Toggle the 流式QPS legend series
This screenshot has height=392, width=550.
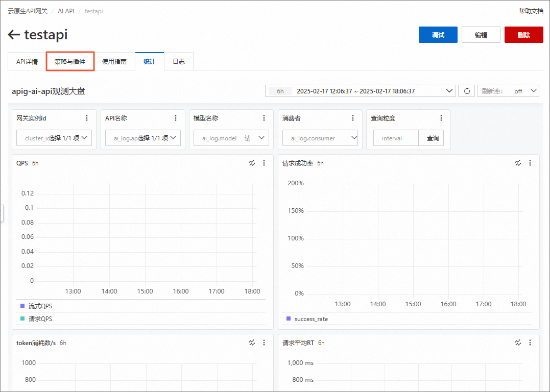point(36,306)
